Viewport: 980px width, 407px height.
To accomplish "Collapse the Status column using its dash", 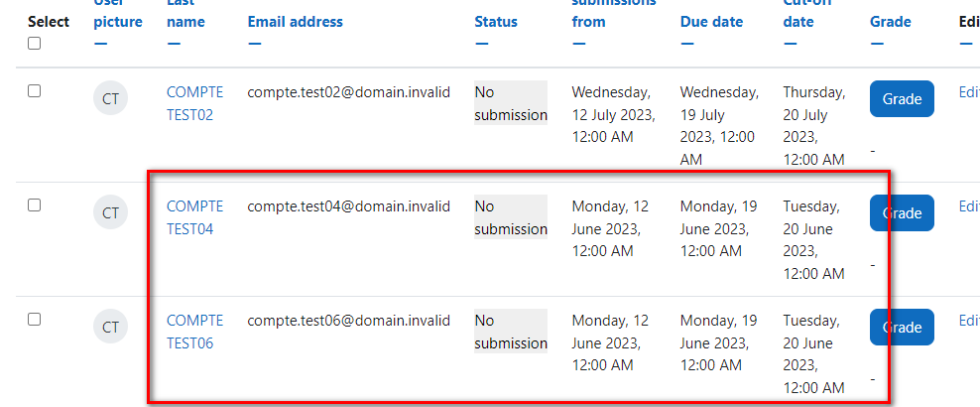I will point(481,43).
